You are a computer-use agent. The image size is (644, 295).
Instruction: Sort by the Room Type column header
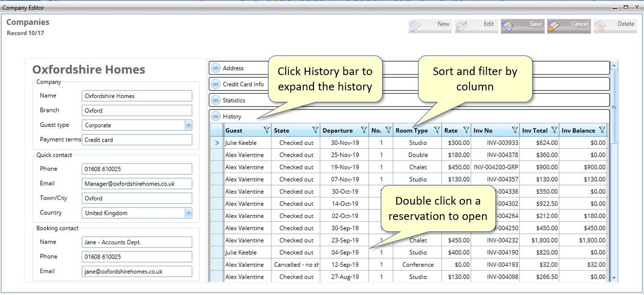coord(412,131)
